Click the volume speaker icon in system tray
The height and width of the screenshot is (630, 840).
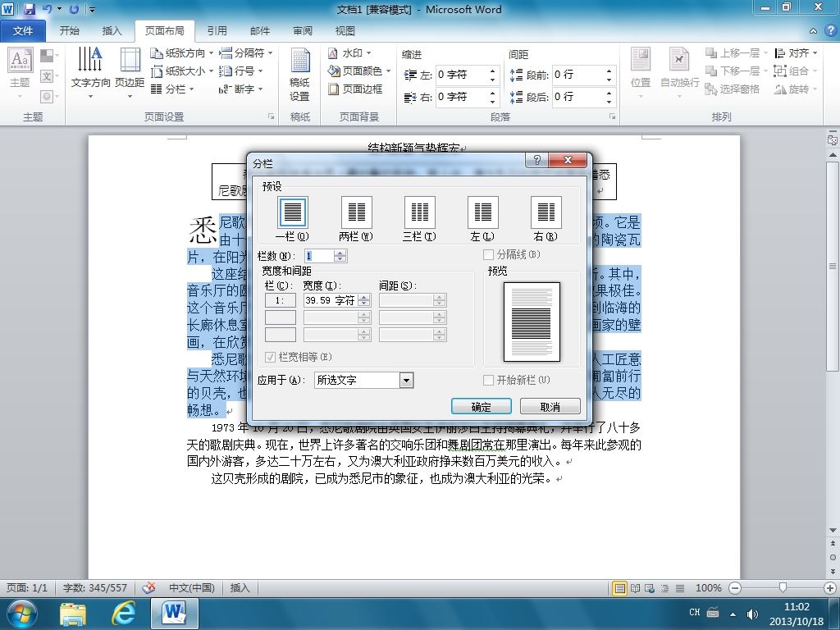[x=753, y=614]
